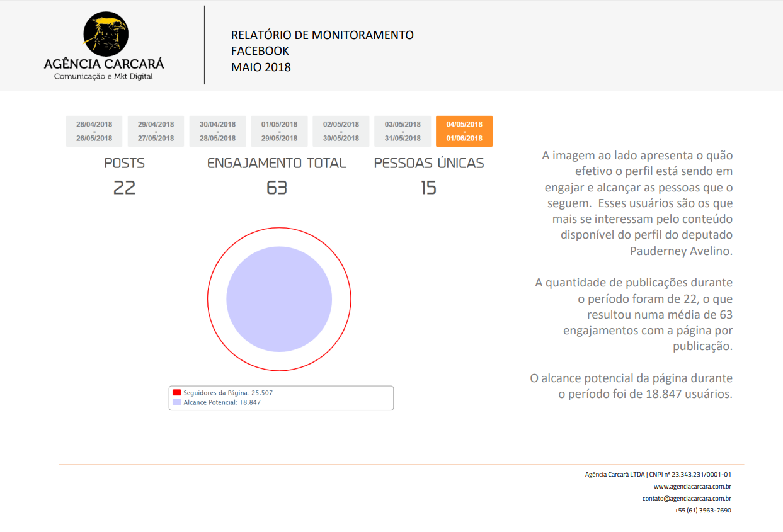Click the PESSOAS ÚNICAS heading
The image size is (783, 532).
(429, 163)
